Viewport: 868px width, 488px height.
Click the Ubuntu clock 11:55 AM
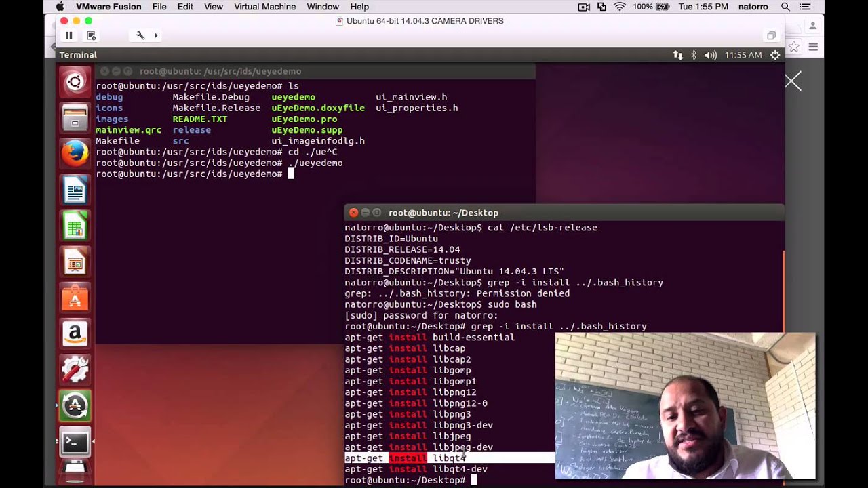(x=743, y=55)
